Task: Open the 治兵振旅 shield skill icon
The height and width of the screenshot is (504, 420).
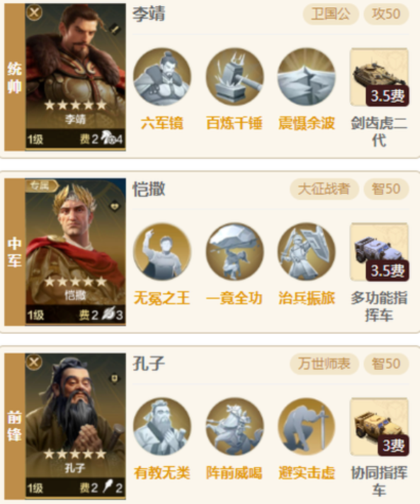Action: pyautogui.click(x=307, y=252)
